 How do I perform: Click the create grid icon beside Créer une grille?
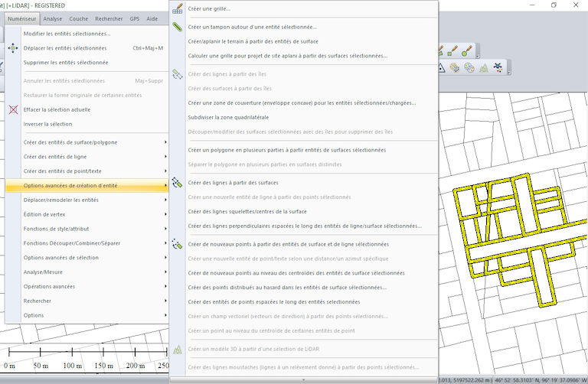[x=178, y=9]
